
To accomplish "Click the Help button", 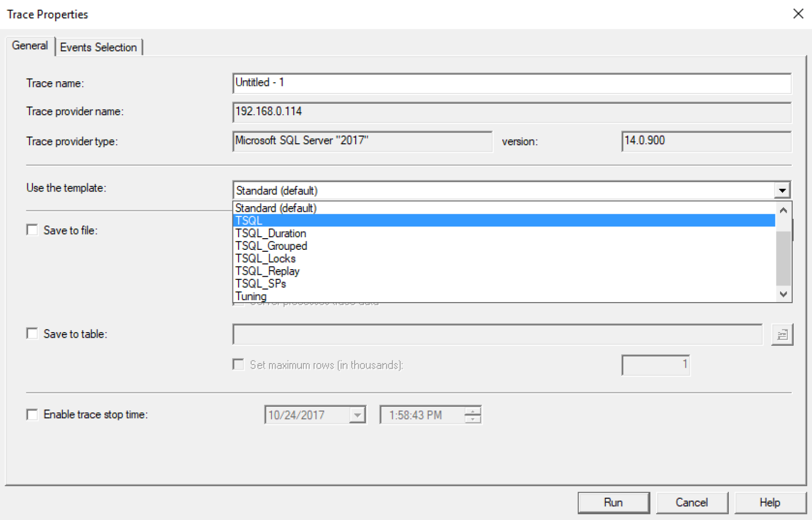I will (770, 502).
